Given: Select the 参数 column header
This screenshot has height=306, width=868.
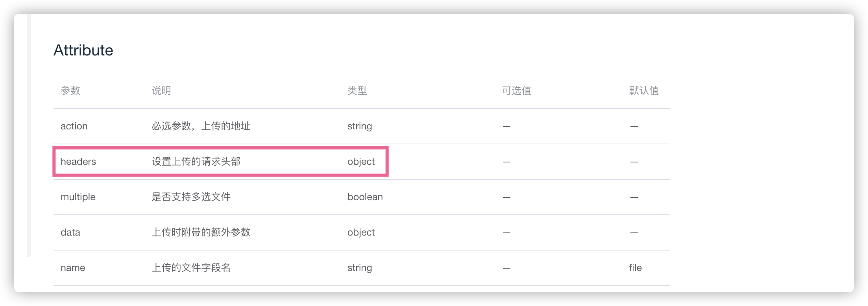Looking at the screenshot, I should [x=70, y=90].
